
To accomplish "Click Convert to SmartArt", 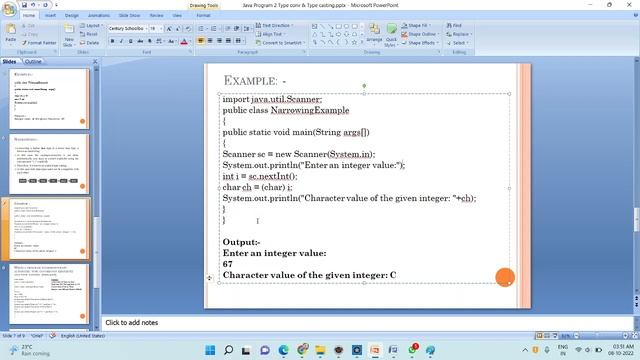I will [x=280, y=42].
